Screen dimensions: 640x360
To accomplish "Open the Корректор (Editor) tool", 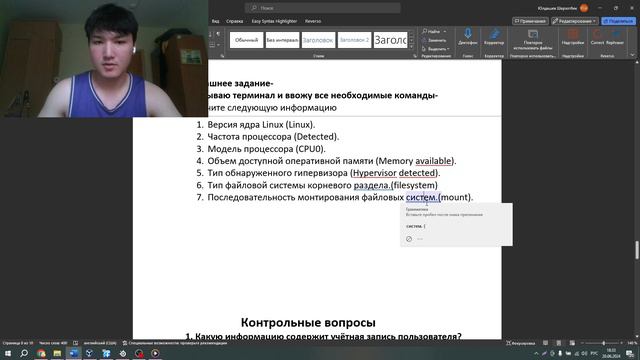I will (494, 37).
